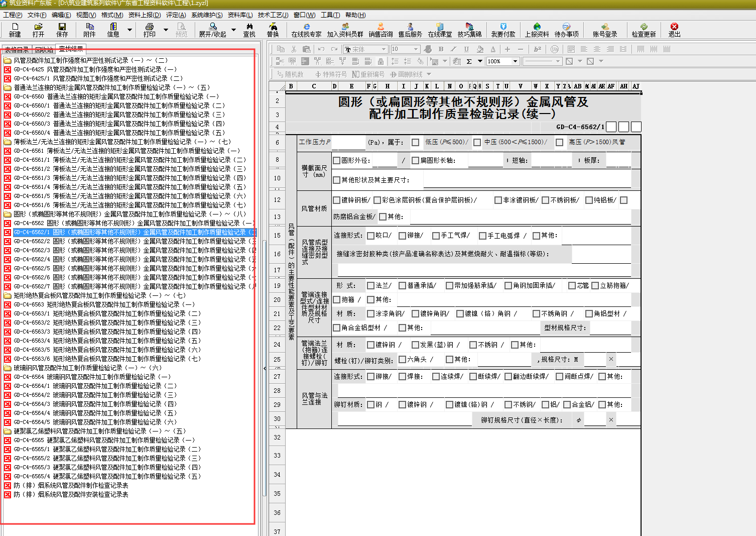This screenshot has height=536, width=756.
Task: Click the 其他形状及其主要尺寸 input field
Action: click(527, 179)
